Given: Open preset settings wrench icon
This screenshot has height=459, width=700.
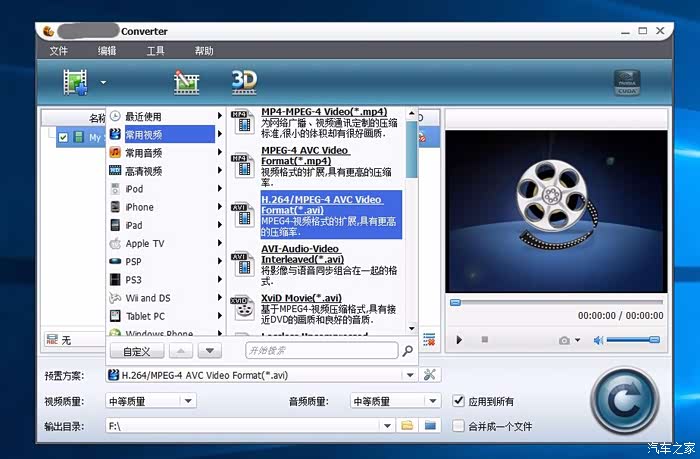Looking at the screenshot, I should [x=431, y=375].
